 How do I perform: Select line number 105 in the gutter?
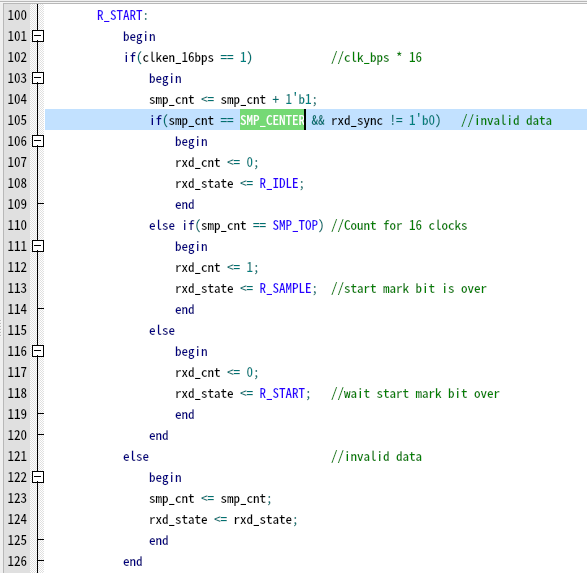[x=17, y=120]
